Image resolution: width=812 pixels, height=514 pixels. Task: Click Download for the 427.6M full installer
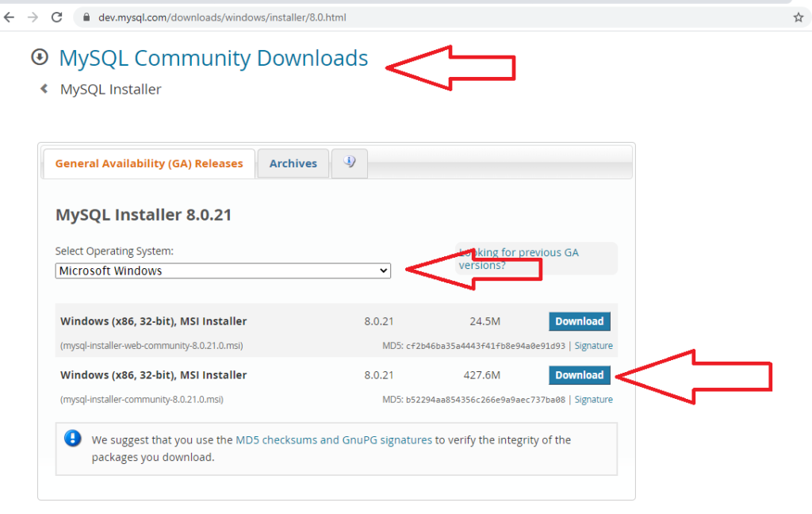579,374
